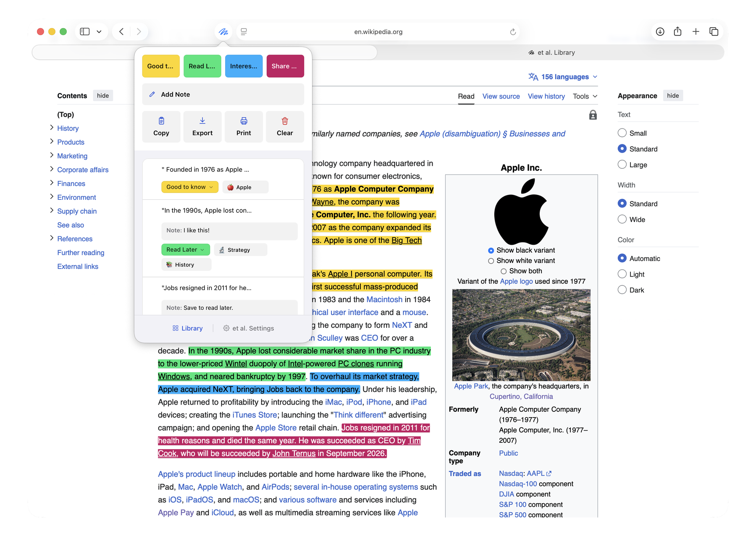756x554 pixels.
Task: Open the History tag chip with books icon
Action: point(186,265)
